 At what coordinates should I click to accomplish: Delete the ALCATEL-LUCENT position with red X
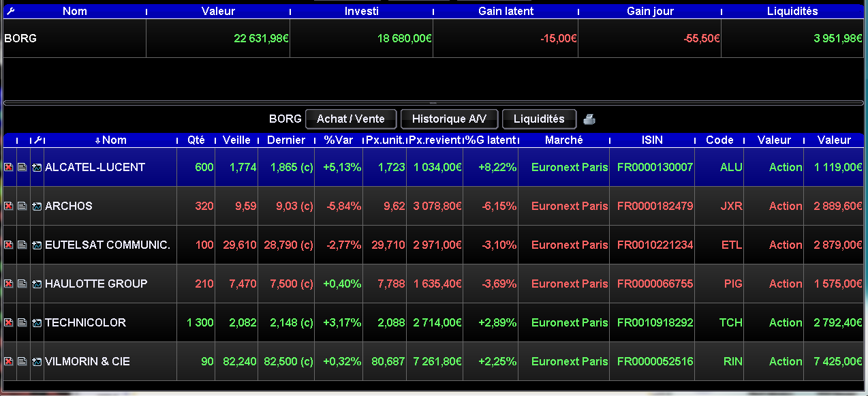point(9,167)
